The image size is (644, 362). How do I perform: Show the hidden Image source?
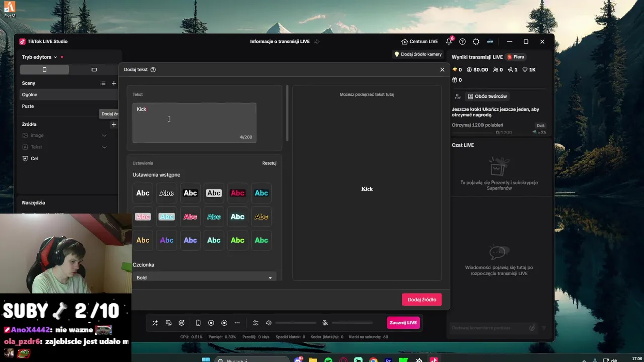point(104,135)
